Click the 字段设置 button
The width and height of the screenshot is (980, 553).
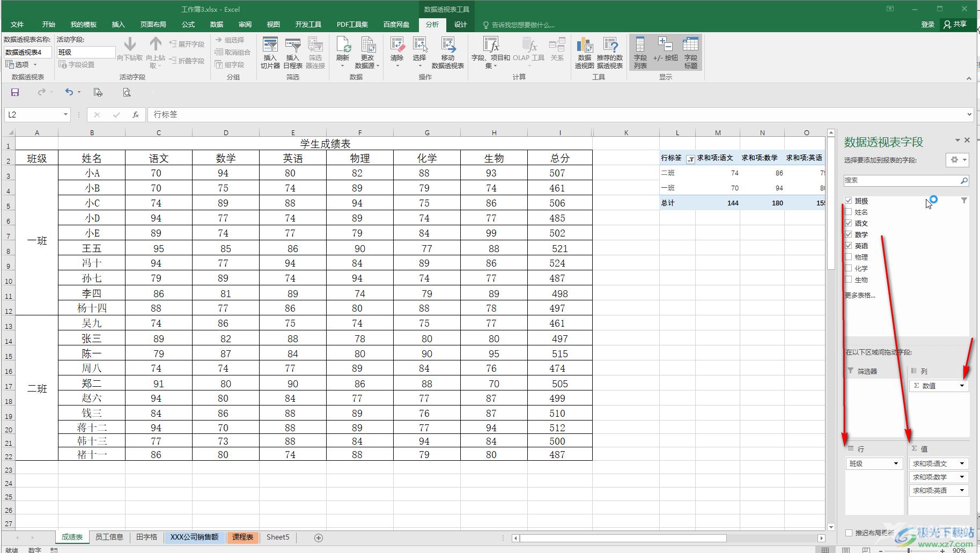pos(77,64)
